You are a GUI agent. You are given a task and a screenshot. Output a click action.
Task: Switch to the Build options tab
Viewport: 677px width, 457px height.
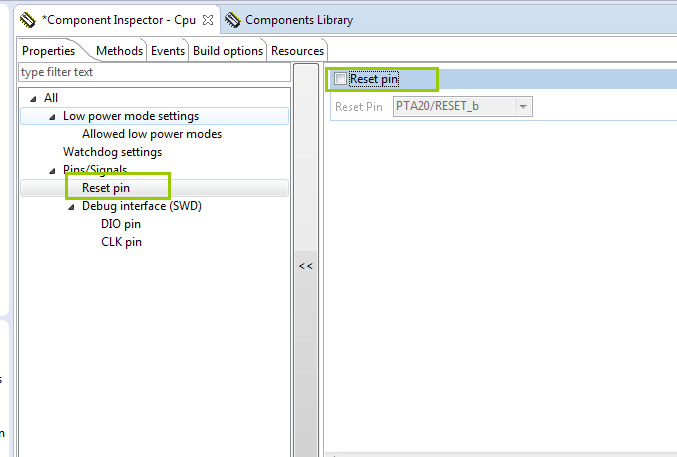(228, 51)
